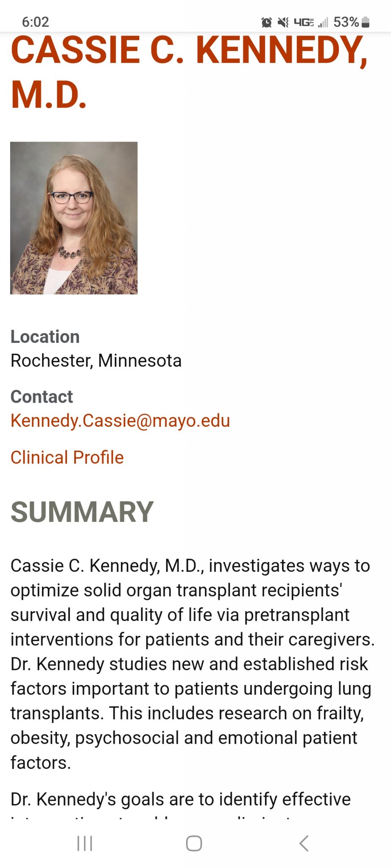Tap the Location label
The height and width of the screenshot is (868, 391).
[45, 337]
